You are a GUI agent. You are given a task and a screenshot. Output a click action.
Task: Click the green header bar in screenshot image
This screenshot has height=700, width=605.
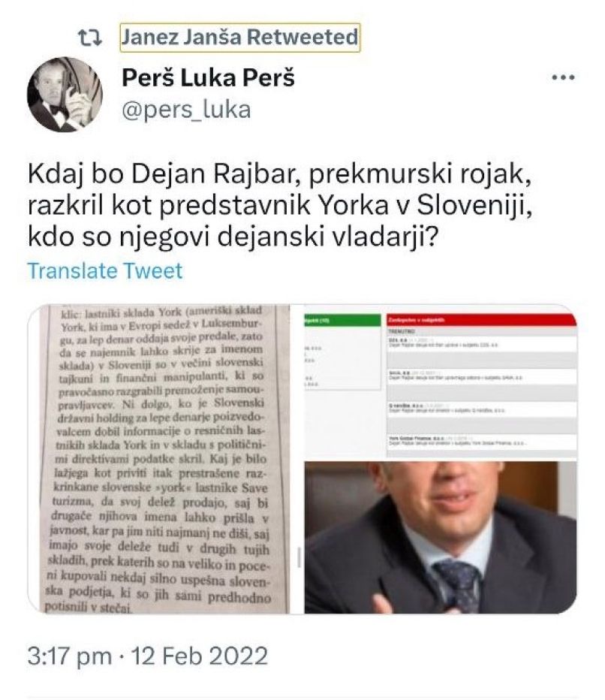342,320
